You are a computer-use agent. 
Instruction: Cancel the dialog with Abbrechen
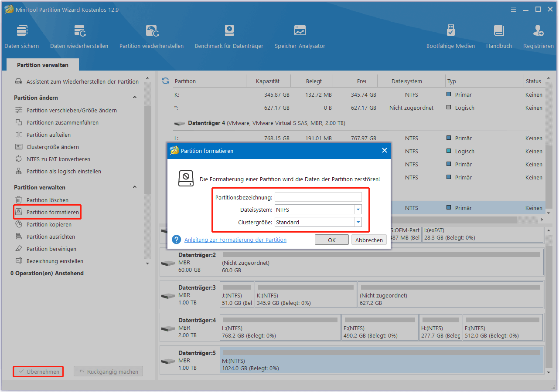click(x=369, y=240)
